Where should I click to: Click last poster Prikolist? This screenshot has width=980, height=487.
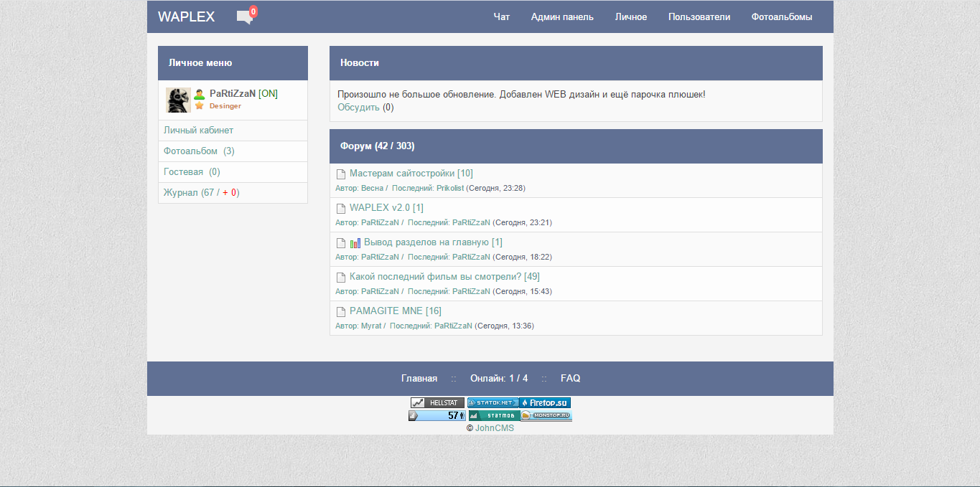point(450,188)
